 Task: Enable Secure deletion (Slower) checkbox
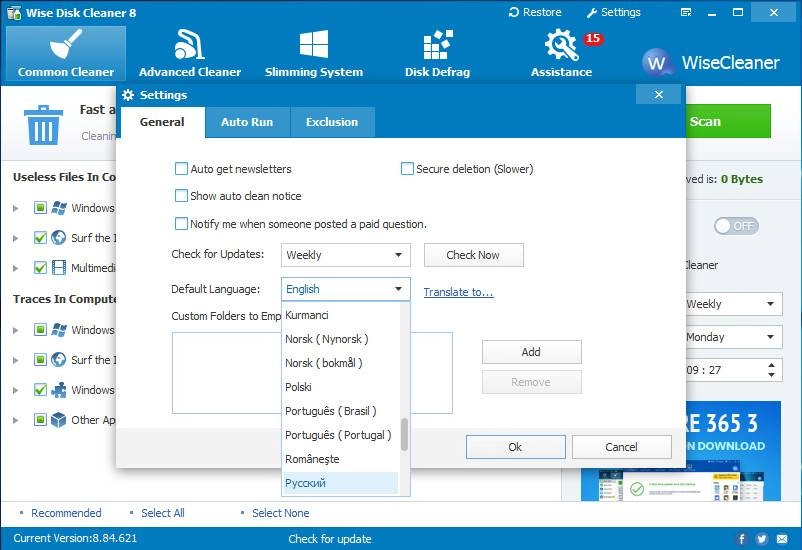pyautogui.click(x=407, y=169)
